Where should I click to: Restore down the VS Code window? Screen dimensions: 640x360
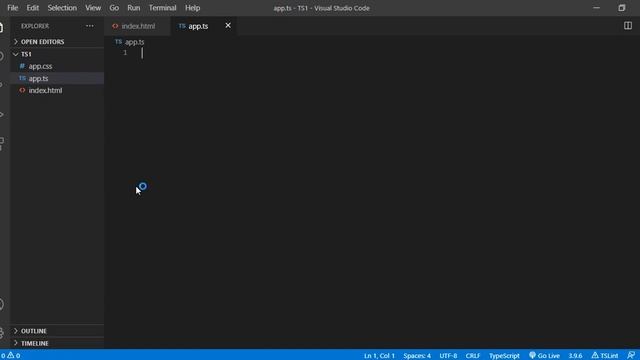[x=622, y=8]
